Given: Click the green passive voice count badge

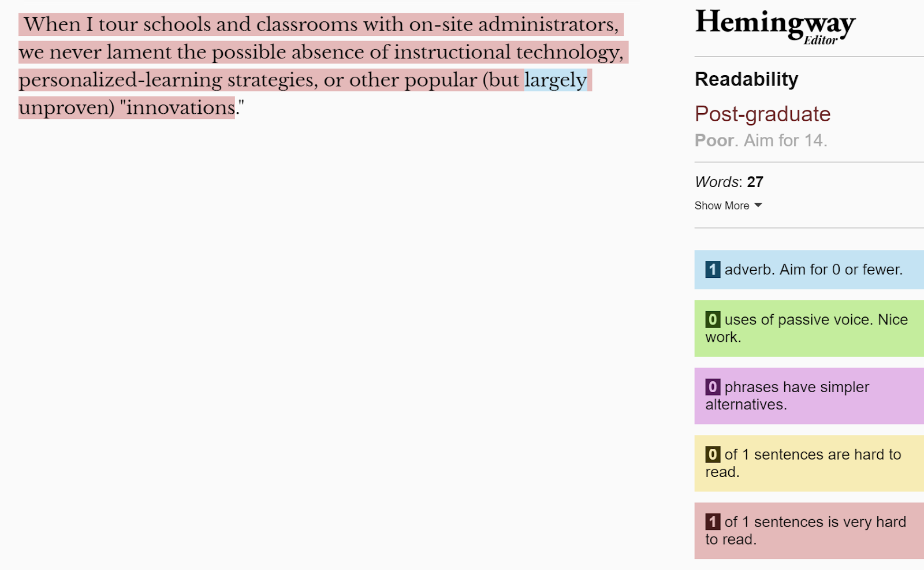Looking at the screenshot, I should point(713,319).
